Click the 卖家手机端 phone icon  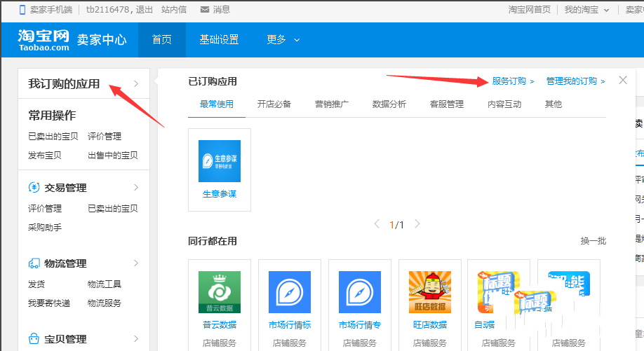coord(22,9)
